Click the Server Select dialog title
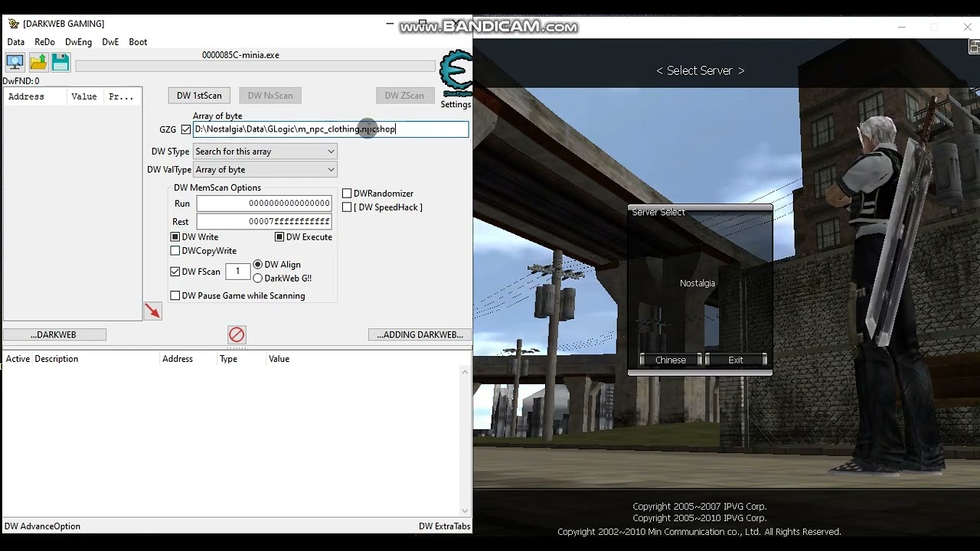 (x=658, y=212)
